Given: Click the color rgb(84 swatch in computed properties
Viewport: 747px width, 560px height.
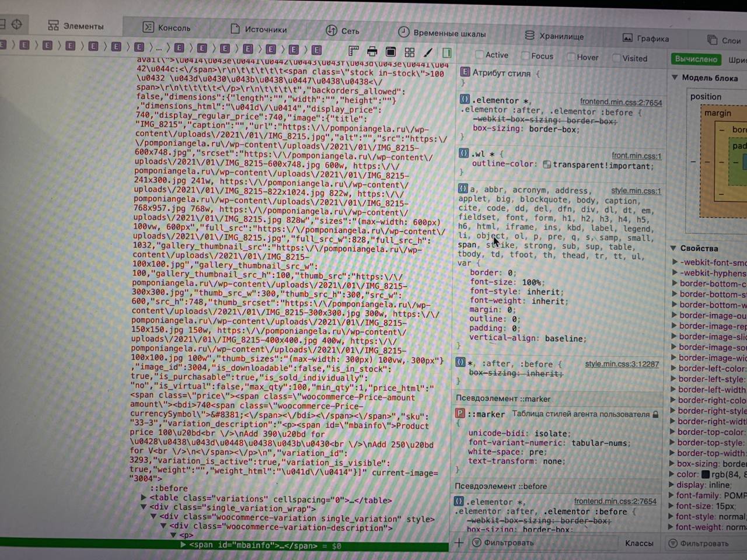Looking at the screenshot, I should click(705, 474).
